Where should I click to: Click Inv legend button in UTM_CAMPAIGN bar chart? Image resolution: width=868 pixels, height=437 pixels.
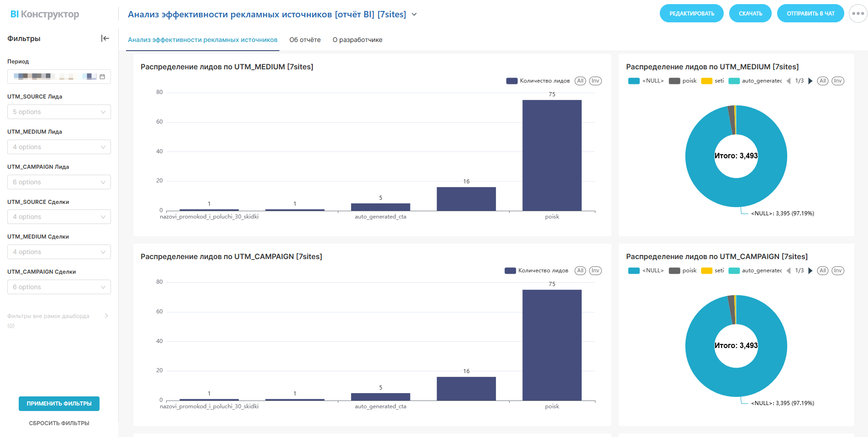(595, 271)
